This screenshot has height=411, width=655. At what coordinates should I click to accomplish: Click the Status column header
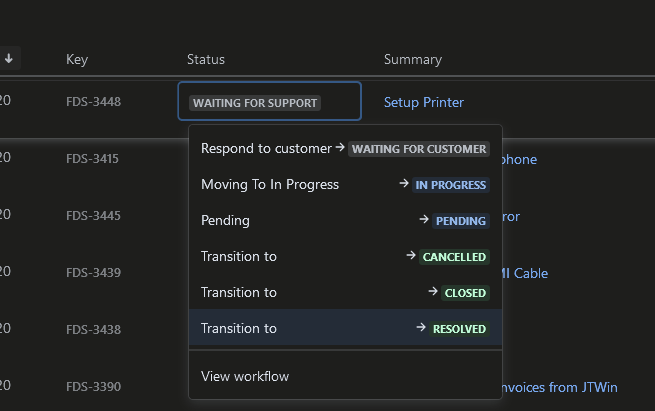(x=206, y=59)
